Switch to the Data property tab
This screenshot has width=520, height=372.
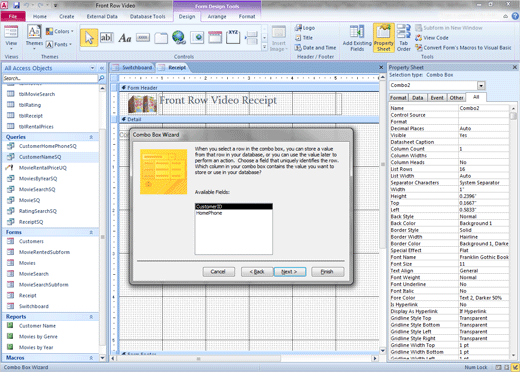point(417,98)
